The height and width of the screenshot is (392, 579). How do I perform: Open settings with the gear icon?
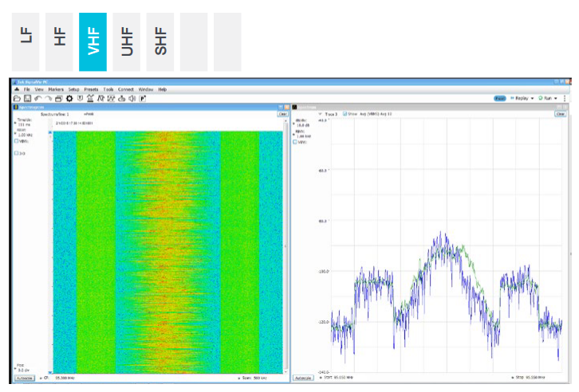tap(69, 98)
